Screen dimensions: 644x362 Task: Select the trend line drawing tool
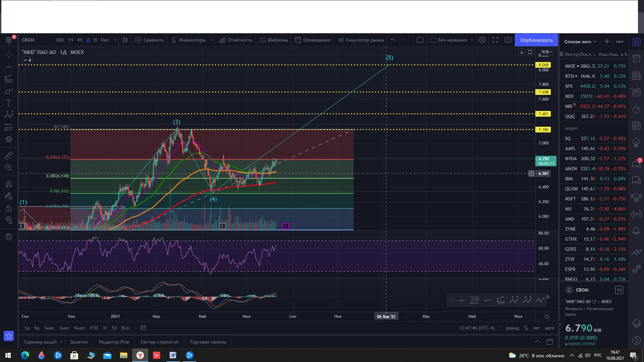click(9, 67)
